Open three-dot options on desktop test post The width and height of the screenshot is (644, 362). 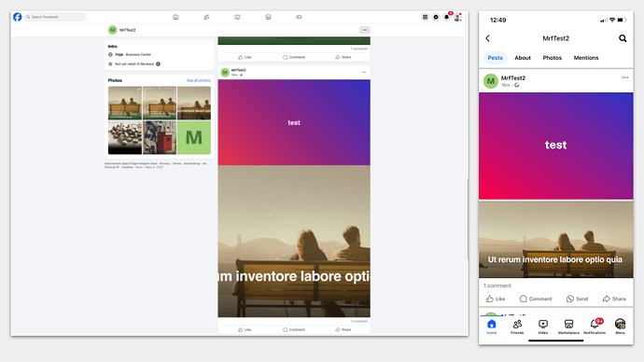click(x=363, y=72)
